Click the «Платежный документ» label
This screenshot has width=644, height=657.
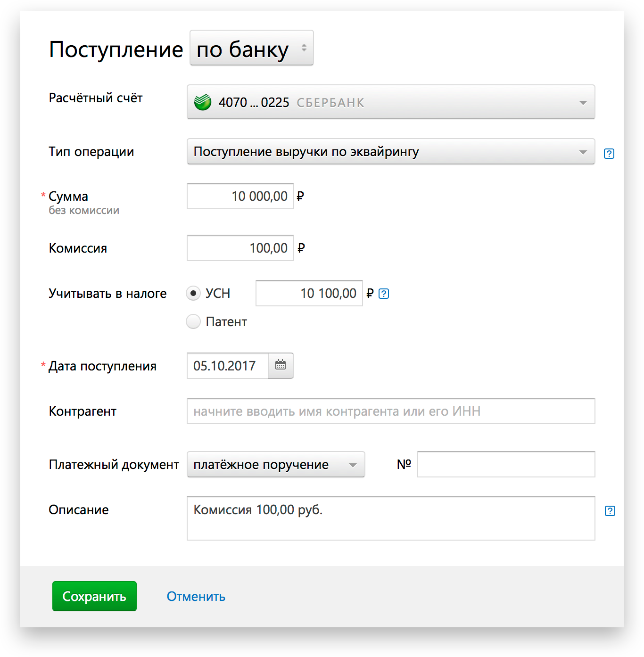tap(114, 464)
